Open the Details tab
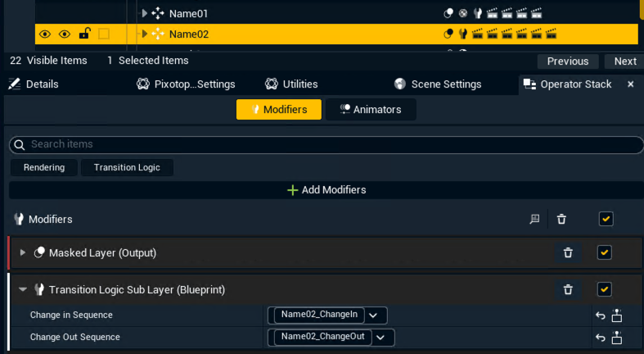The height and width of the screenshot is (354, 644). 34,84
